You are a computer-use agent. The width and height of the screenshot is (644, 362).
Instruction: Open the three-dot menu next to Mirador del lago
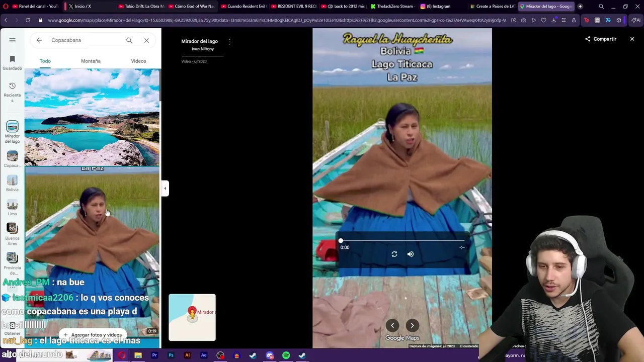coord(229,42)
